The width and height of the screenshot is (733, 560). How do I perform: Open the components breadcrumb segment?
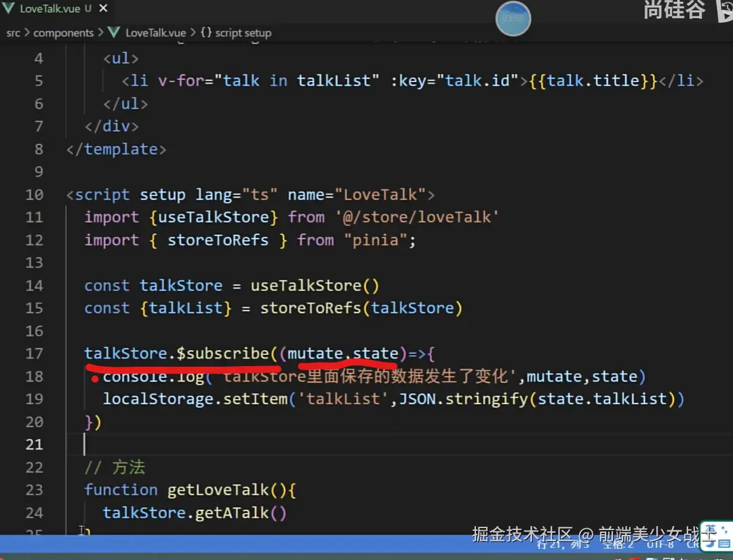pos(64,33)
